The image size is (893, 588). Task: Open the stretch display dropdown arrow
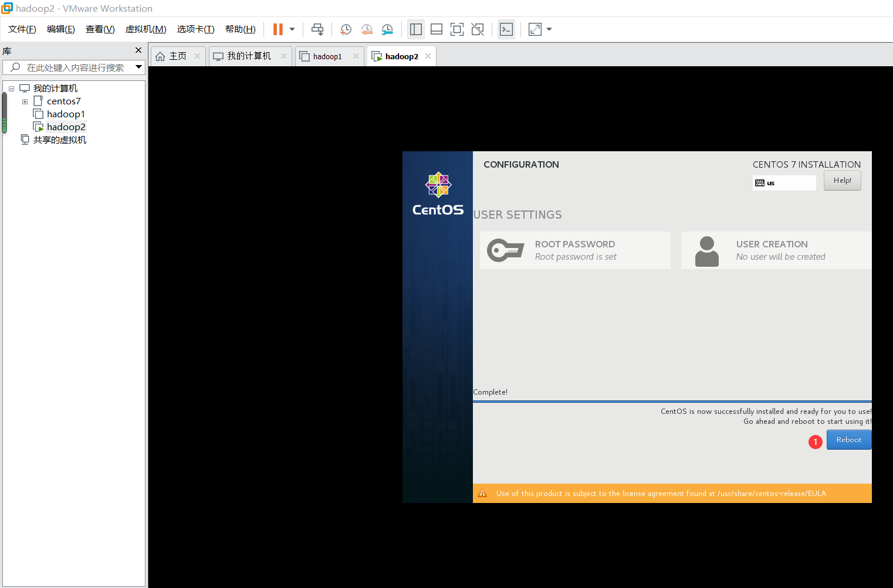[x=549, y=29]
